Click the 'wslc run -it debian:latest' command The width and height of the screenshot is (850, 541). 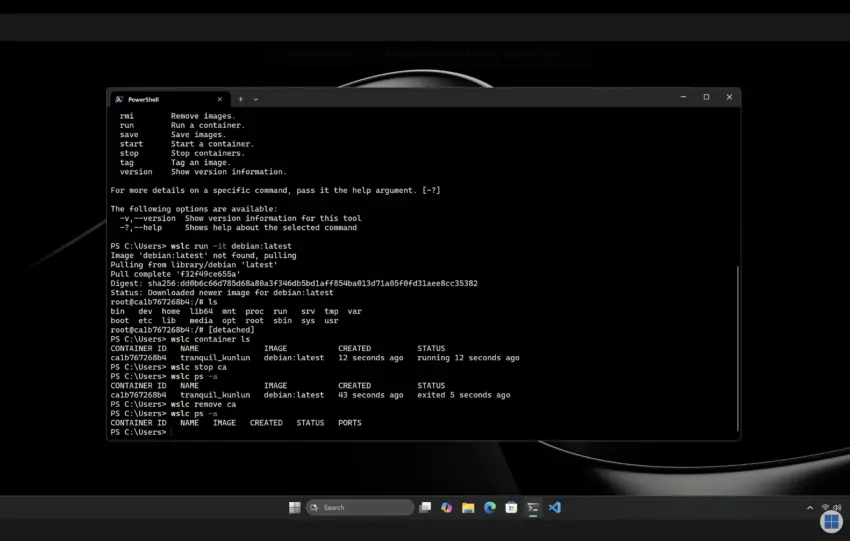(x=231, y=246)
